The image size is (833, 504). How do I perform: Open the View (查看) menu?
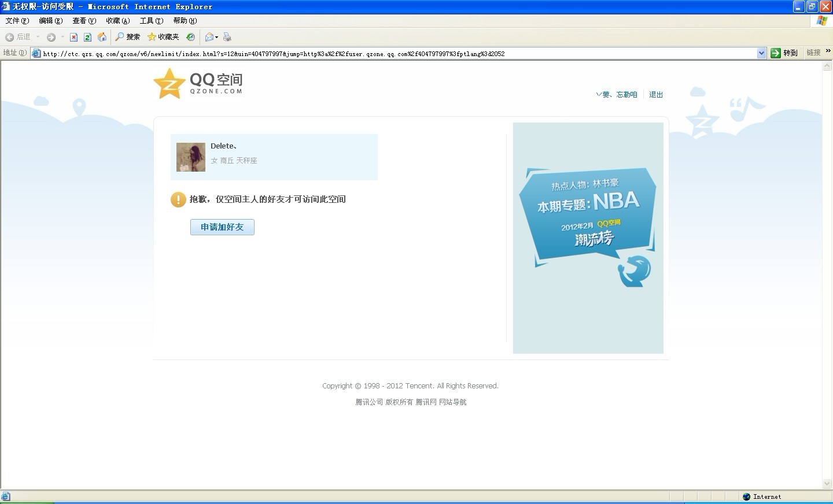tap(84, 21)
